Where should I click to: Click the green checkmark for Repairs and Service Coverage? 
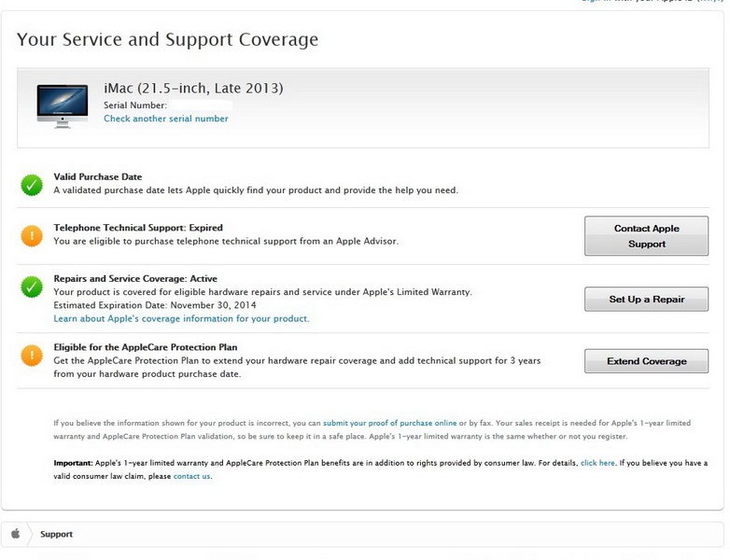coord(32,287)
